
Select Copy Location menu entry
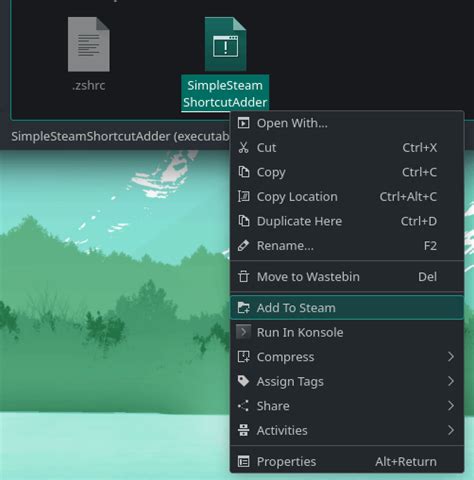347,196
